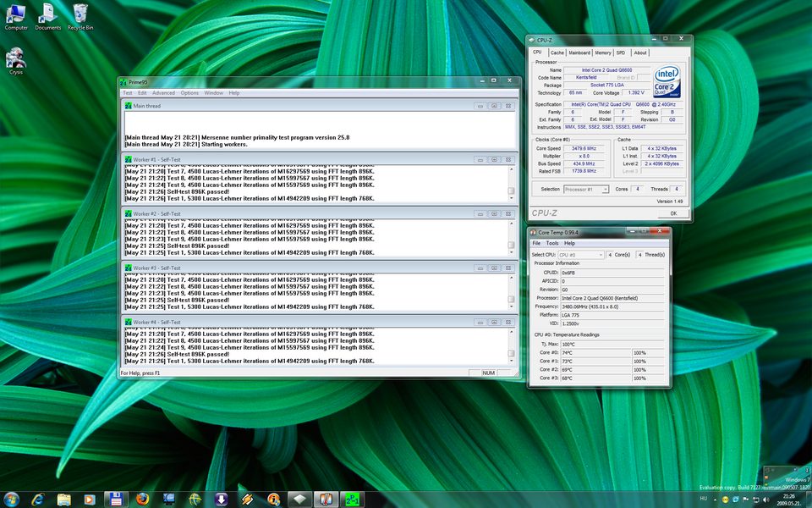
Task: Switch to the SPD tab in CPU-Z
Action: coord(621,52)
